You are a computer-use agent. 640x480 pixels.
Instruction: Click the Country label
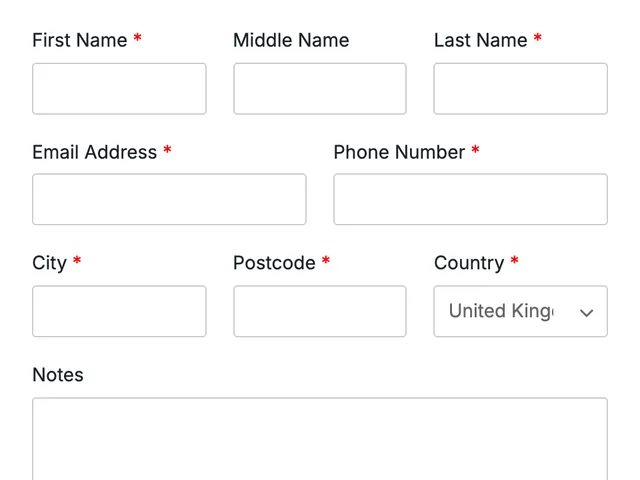tap(469, 263)
